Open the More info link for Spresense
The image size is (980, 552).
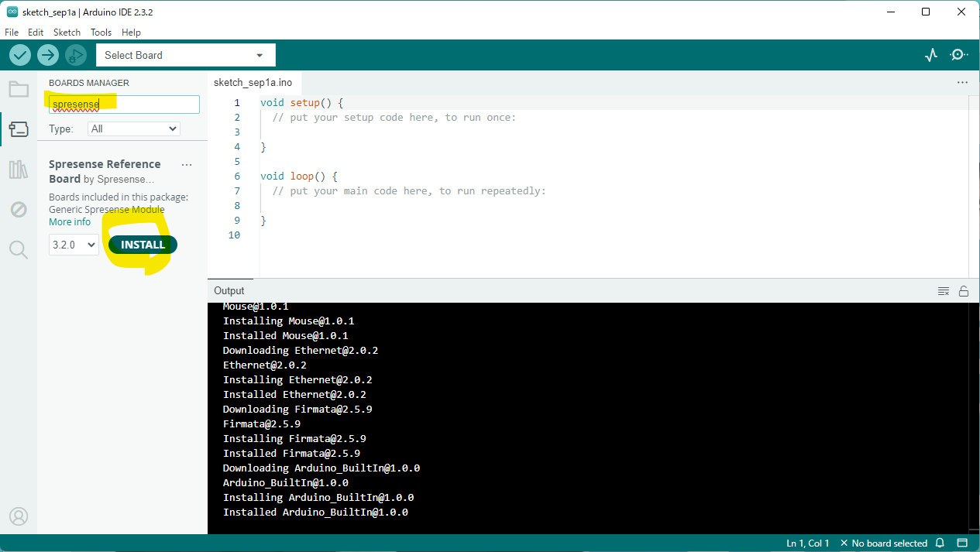69,221
